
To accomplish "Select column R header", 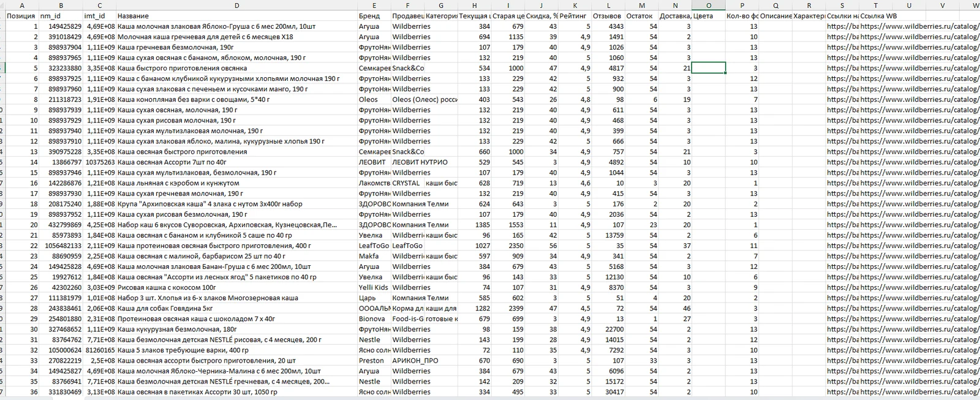I will [x=809, y=6].
